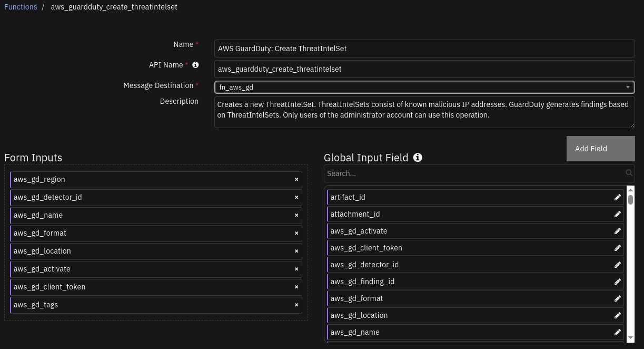Screen dimensions: 644x349
Task: Show API Name info tooltip icon
Action: (x=195, y=65)
